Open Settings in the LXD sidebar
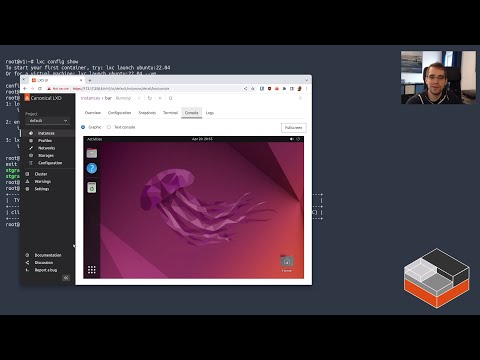Image resolution: width=480 pixels, height=360 pixels. (x=42, y=189)
